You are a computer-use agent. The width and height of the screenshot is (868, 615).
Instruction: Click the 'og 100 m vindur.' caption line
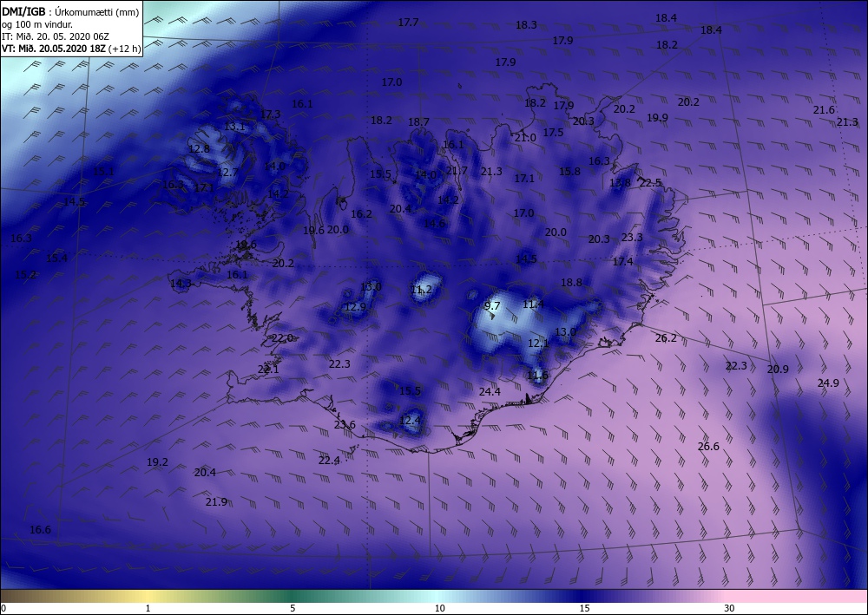coord(37,24)
